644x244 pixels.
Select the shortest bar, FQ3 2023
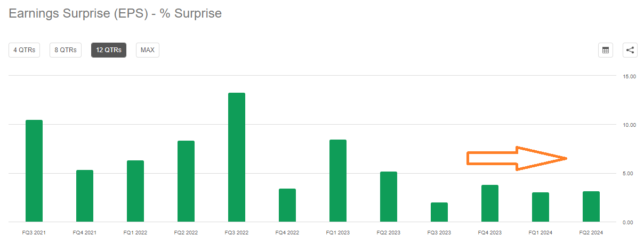click(439, 212)
